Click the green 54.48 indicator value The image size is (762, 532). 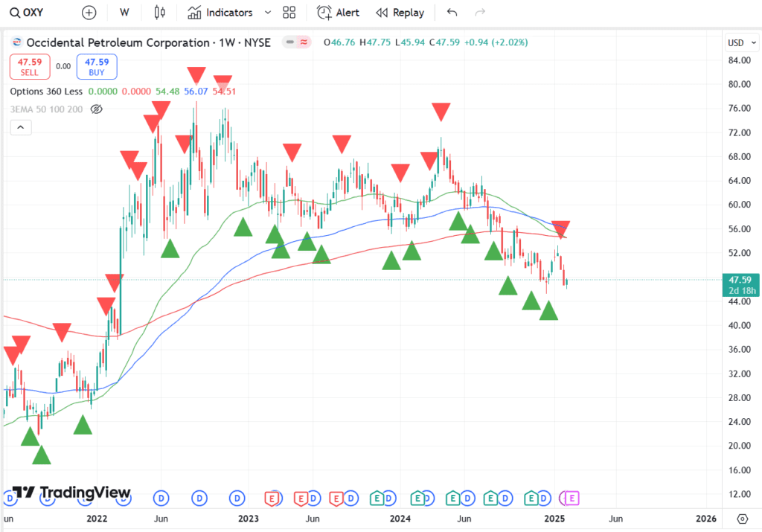167,92
